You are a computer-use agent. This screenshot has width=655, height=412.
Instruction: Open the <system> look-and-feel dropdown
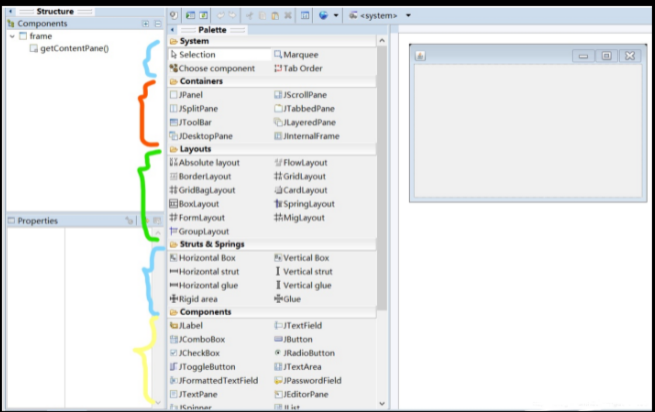click(408, 16)
